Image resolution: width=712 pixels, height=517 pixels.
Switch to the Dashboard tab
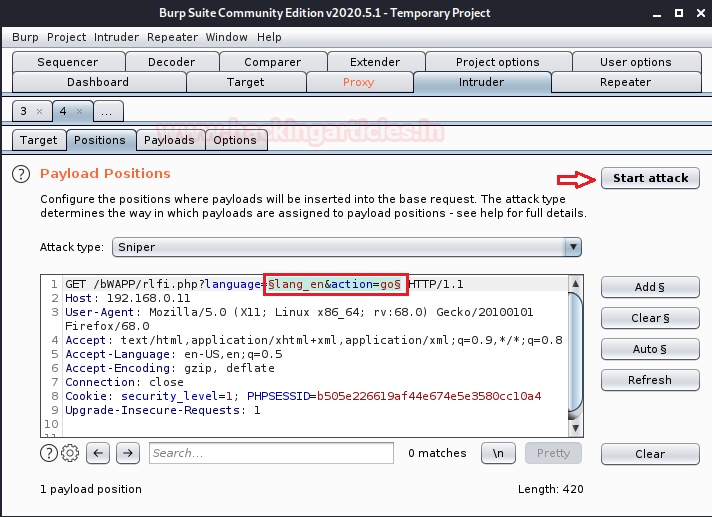(x=98, y=82)
